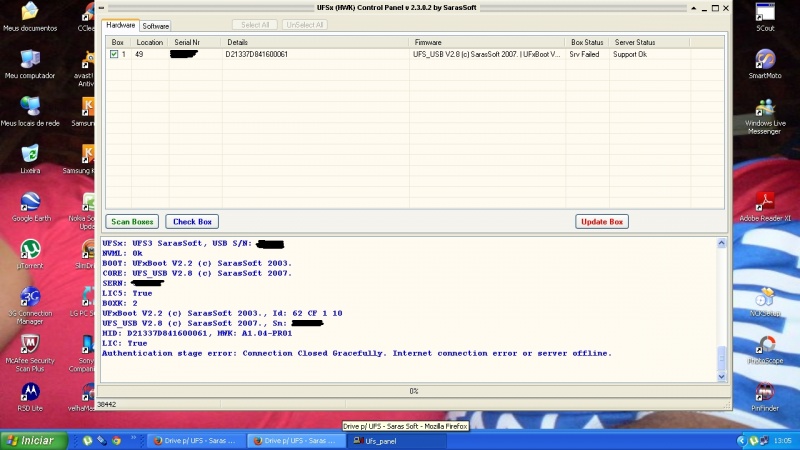
Task: Open Windows Live Messenger shortcut
Action: tap(764, 116)
